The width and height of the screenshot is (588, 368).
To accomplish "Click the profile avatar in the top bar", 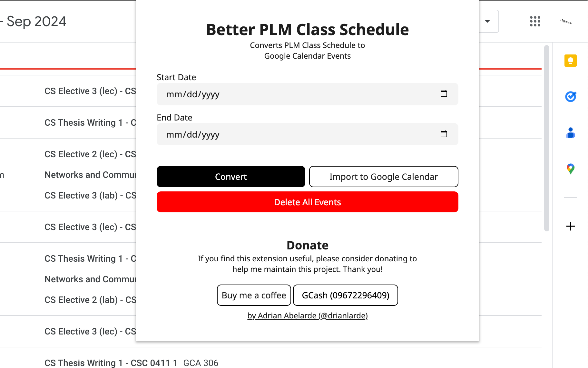I will 566,21.
